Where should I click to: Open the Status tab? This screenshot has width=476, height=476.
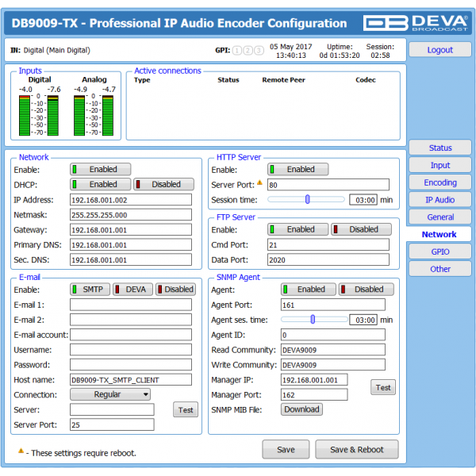point(440,148)
